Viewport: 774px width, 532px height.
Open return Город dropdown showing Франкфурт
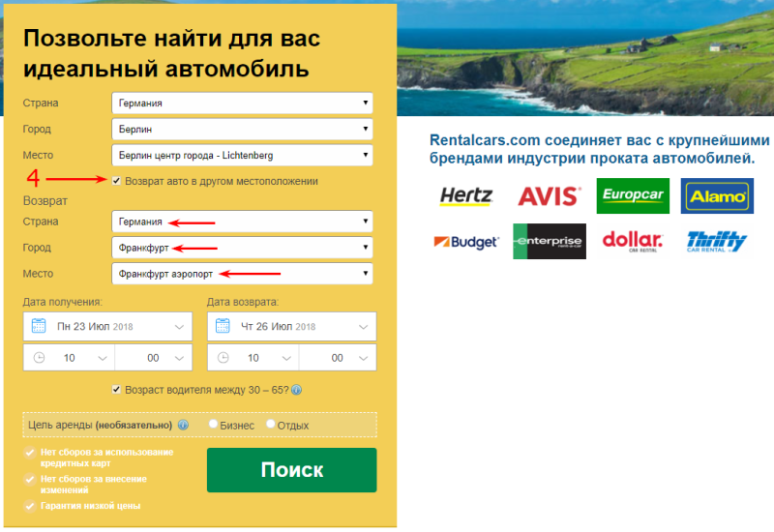pyautogui.click(x=243, y=248)
